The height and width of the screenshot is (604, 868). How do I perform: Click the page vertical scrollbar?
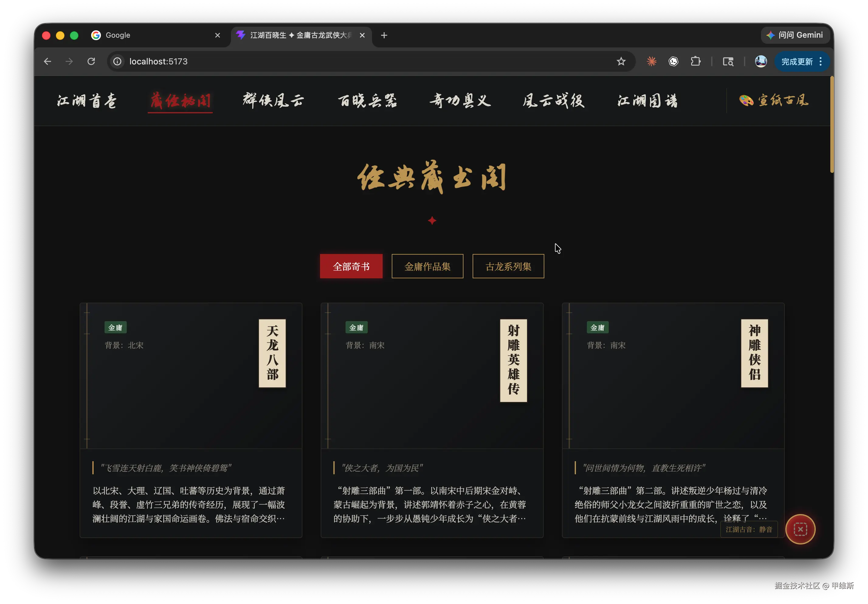pyautogui.click(x=832, y=125)
